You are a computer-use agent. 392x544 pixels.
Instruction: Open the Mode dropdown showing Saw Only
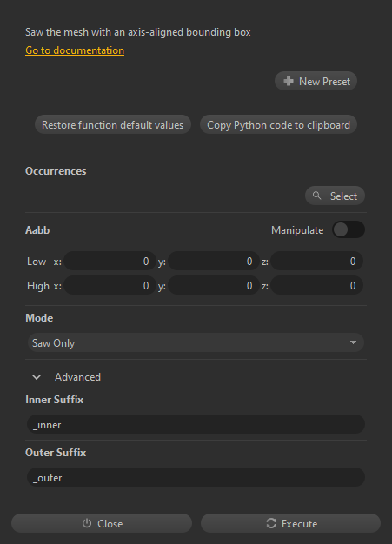[x=196, y=342]
